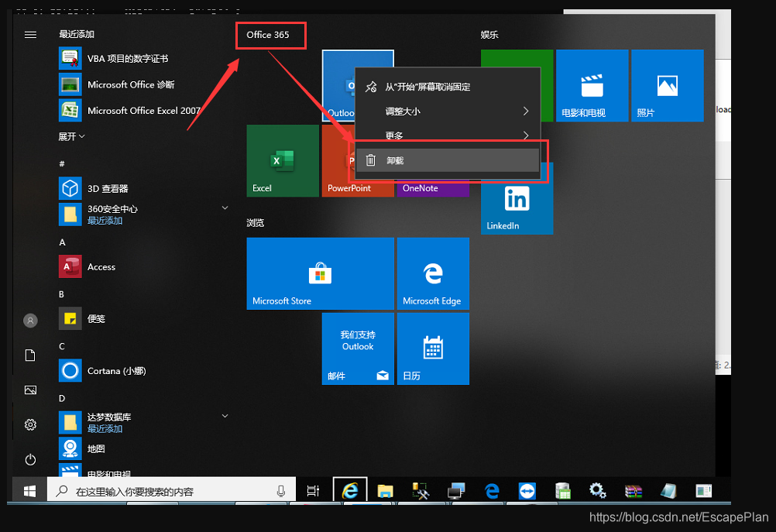Screen dimensions: 776x532
Task: Launch the Microsoft Edge tile
Action: click(433, 273)
